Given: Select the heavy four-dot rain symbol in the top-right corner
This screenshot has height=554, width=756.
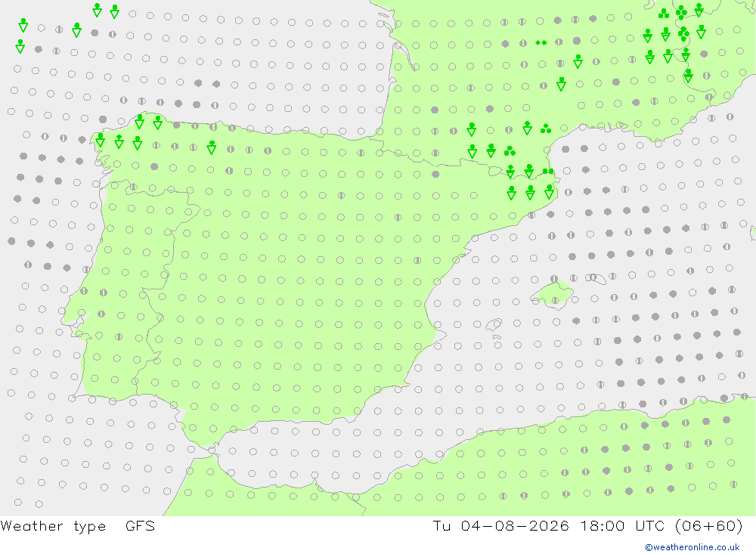Looking at the screenshot, I should (x=681, y=11).
